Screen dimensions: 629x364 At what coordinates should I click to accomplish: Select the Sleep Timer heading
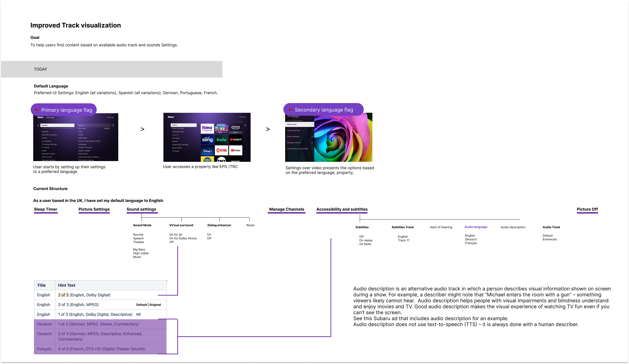coord(45,209)
